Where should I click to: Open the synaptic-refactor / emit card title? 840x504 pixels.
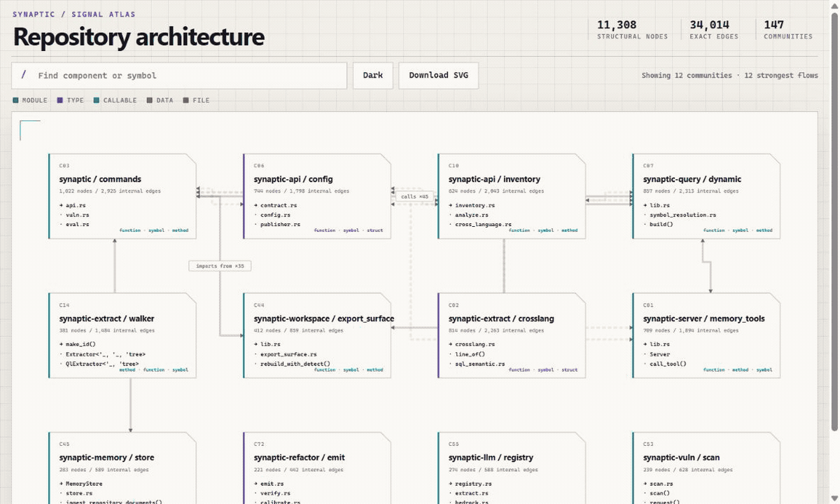[x=300, y=458]
